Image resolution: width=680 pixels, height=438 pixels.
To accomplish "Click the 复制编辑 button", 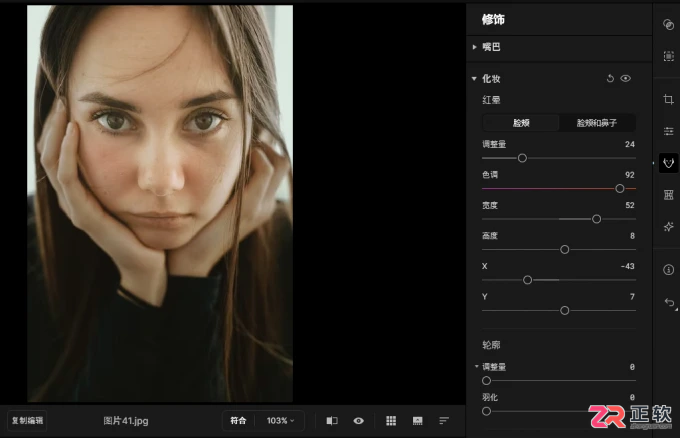I will 27,421.
